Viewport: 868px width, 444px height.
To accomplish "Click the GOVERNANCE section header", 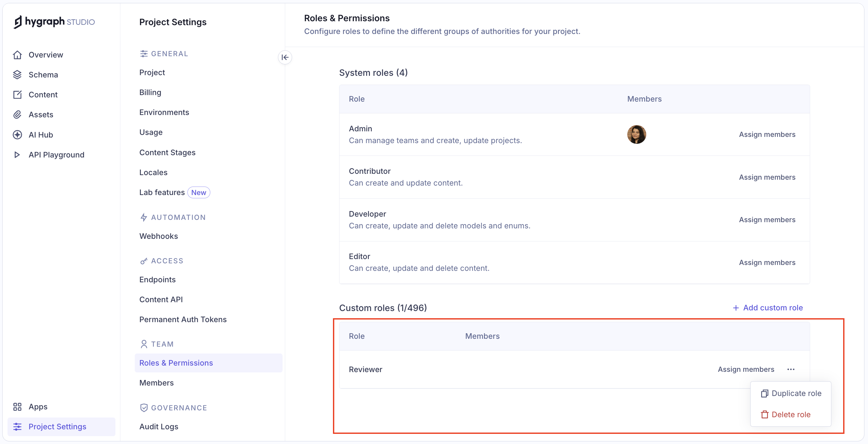I will pyautogui.click(x=174, y=408).
